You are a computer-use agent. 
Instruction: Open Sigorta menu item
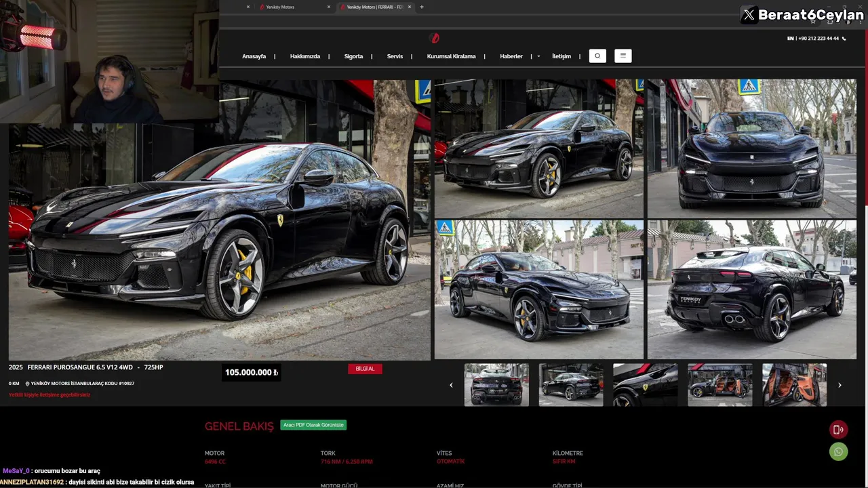(x=353, y=56)
